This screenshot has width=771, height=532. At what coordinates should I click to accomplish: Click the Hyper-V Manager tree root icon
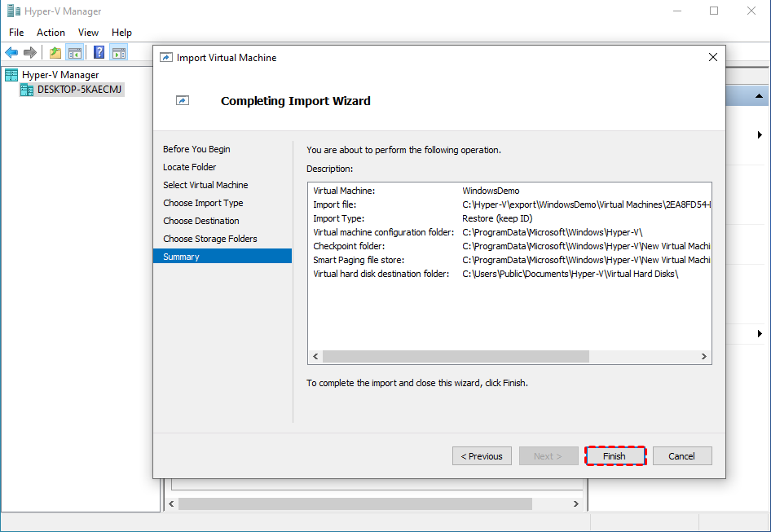tap(11, 75)
